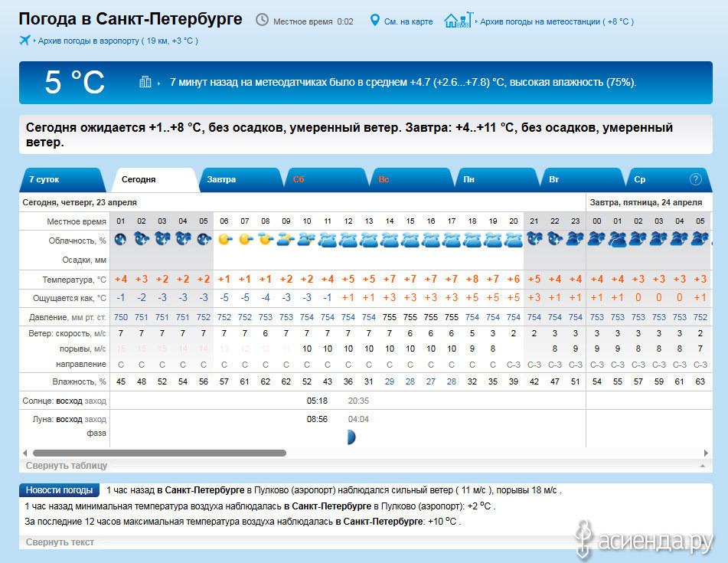
Task: Open the Завтра forecast tab
Action: [221, 179]
